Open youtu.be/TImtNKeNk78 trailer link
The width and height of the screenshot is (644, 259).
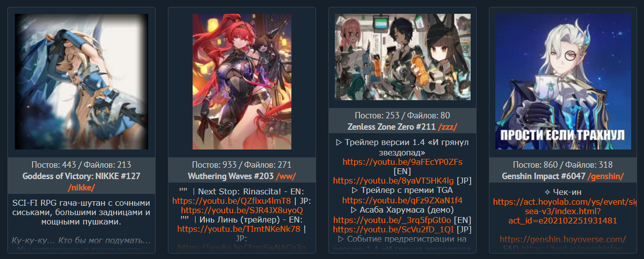(239, 229)
